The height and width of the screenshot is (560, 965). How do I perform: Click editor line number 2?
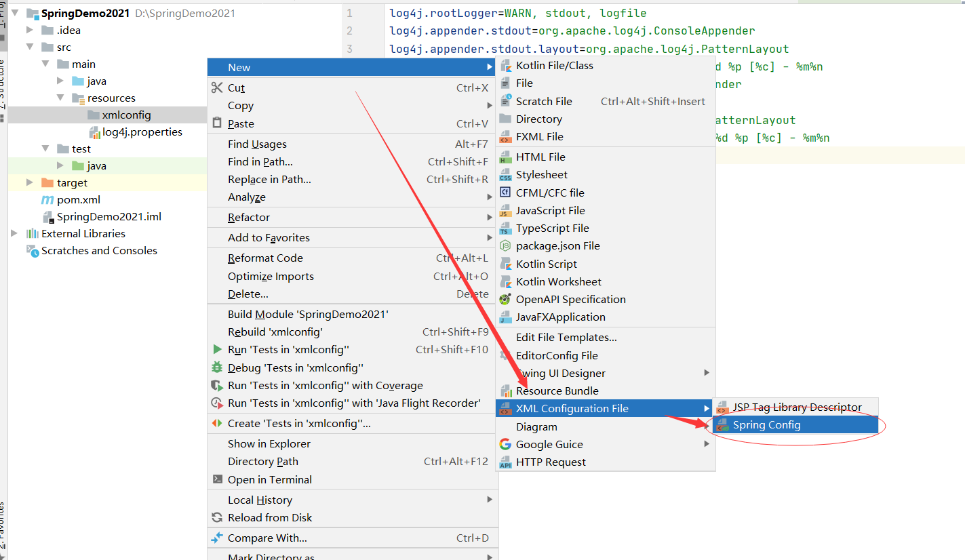(349, 31)
